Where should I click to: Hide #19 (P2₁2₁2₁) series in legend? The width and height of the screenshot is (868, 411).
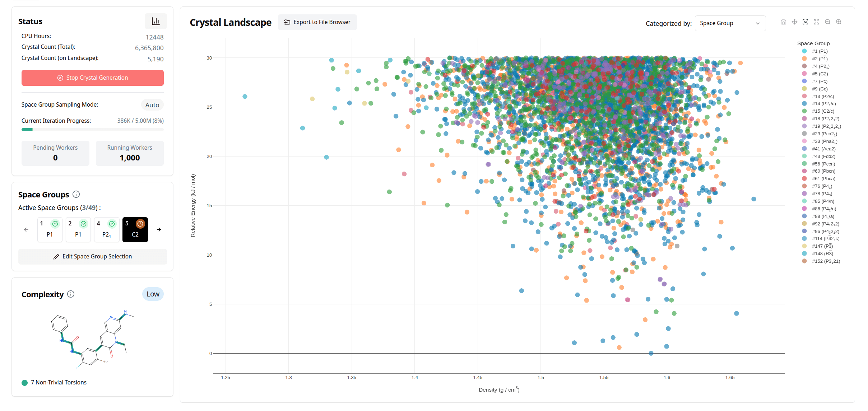tap(826, 126)
